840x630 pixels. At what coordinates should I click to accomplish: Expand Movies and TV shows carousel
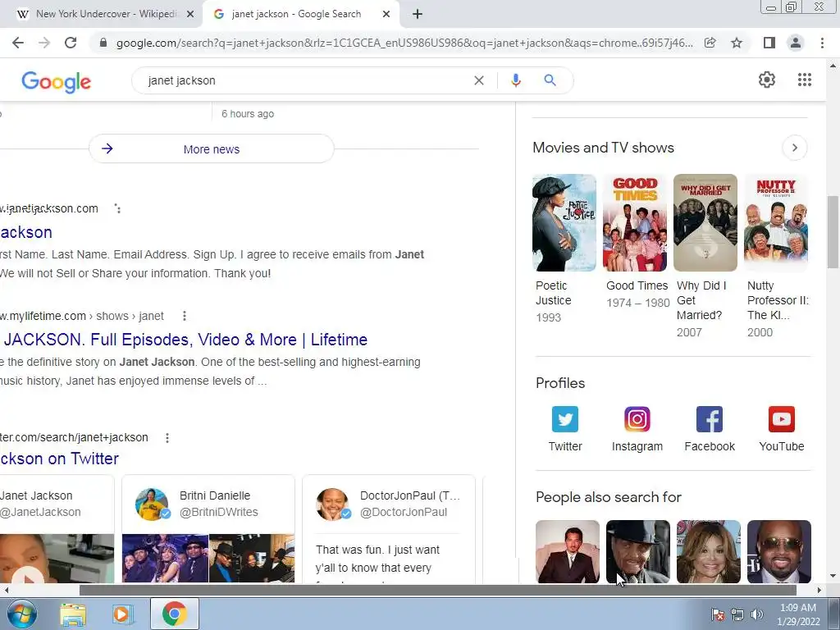click(794, 148)
